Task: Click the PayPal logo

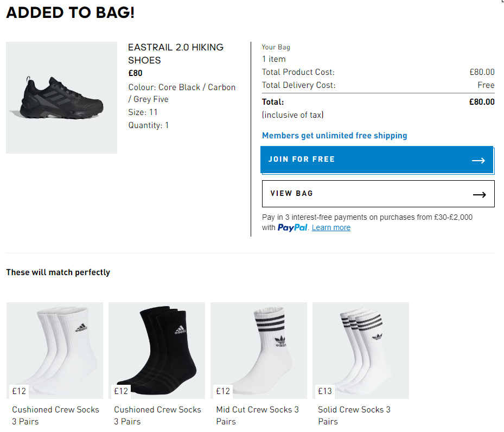Action: (293, 228)
